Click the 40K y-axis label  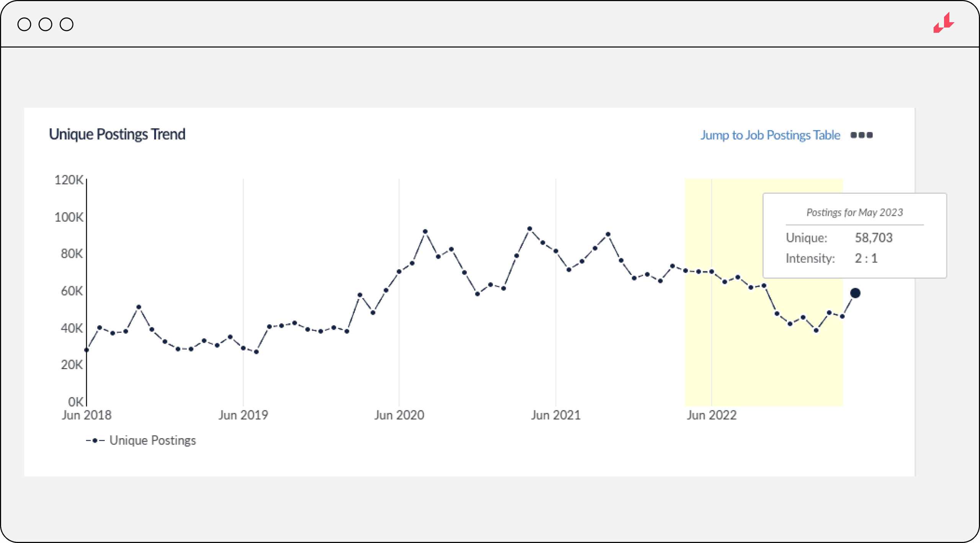(72, 328)
